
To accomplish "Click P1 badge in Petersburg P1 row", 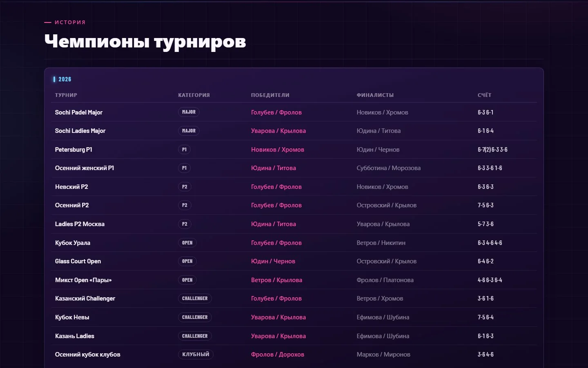I will tap(184, 150).
